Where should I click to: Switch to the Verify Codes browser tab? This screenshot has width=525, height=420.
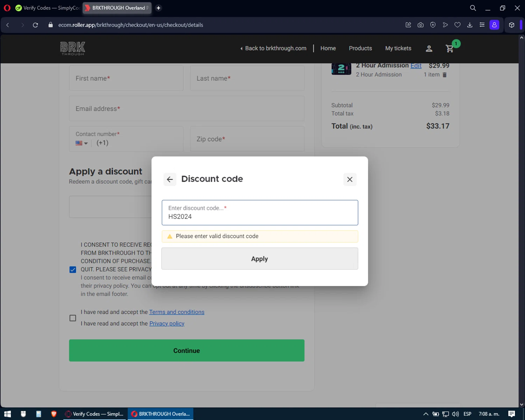tap(47, 8)
